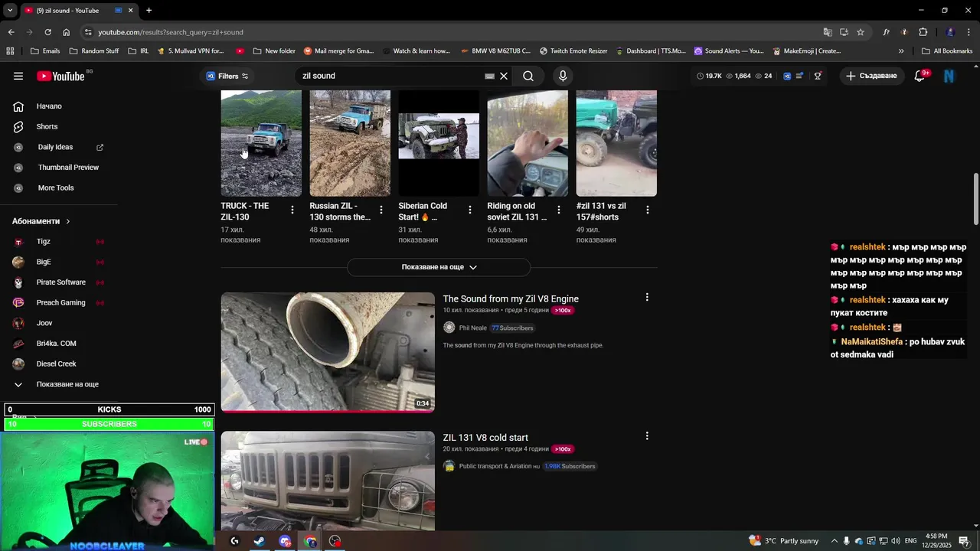Open The Sound from my Zil V8 Engine title
The image size is (980, 551).
click(x=511, y=298)
